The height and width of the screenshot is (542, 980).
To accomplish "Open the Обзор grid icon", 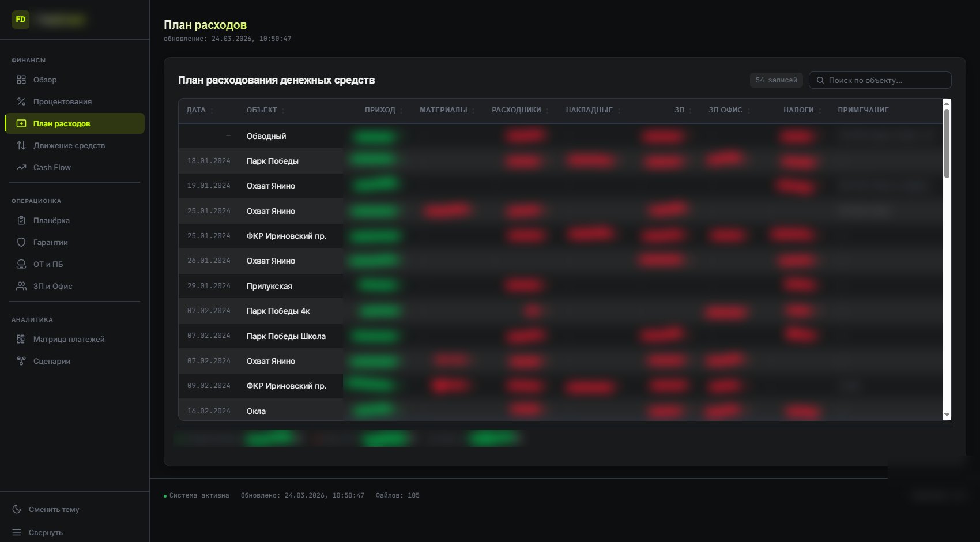I will (x=21, y=80).
